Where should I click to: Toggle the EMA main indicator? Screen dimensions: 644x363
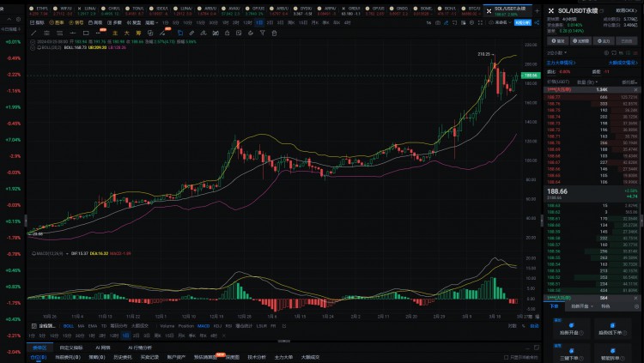[x=93, y=326]
